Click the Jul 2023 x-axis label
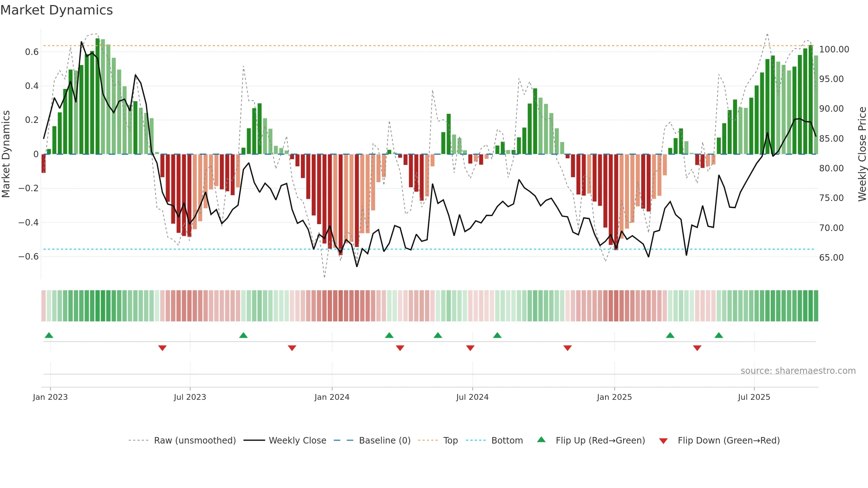 pyautogui.click(x=190, y=397)
